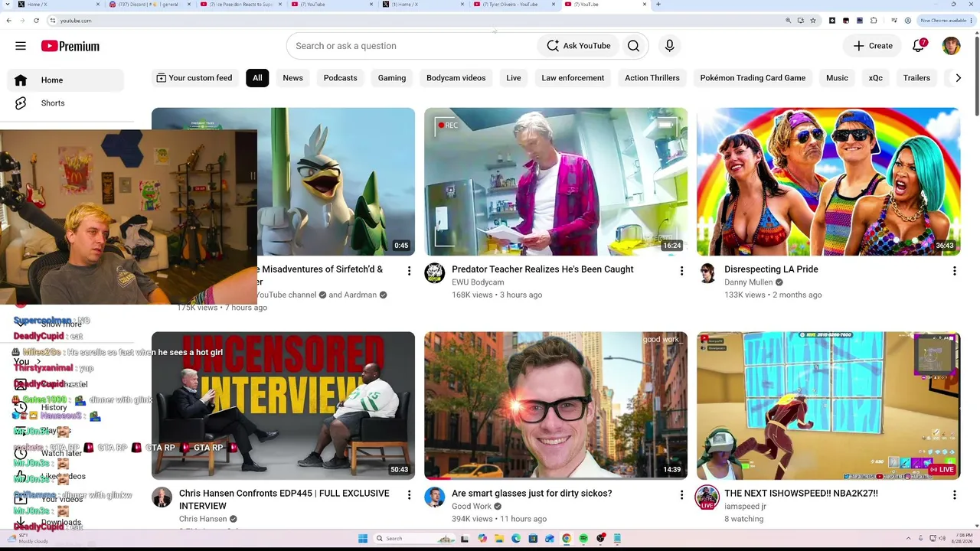The image size is (980, 551).
Task: Select the Trailers filter chip
Action: [x=916, y=78]
